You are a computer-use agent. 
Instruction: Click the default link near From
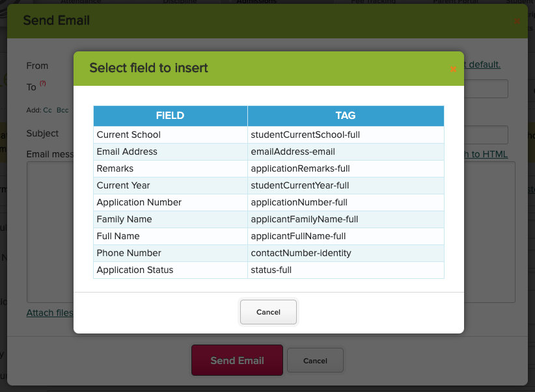point(482,64)
